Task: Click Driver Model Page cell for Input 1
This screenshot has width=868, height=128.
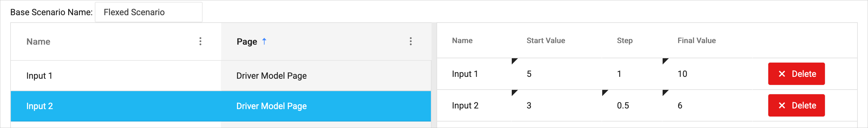Action: click(271, 76)
